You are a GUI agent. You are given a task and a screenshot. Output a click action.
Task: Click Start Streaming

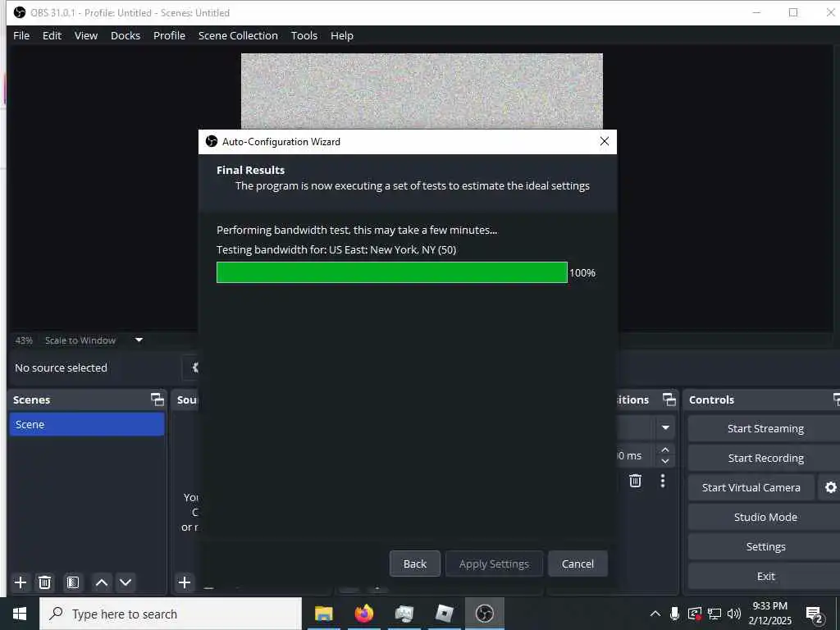coord(765,428)
